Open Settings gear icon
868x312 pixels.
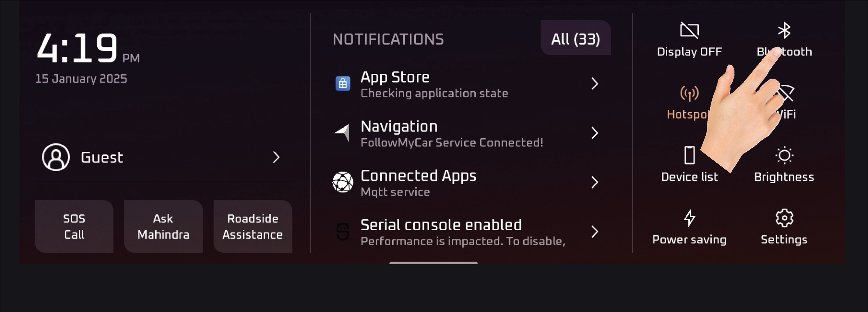click(x=784, y=218)
